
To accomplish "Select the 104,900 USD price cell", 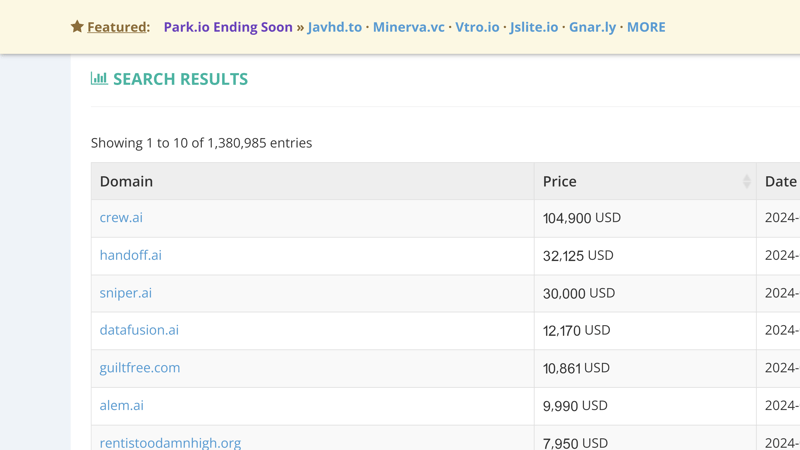I will (645, 218).
